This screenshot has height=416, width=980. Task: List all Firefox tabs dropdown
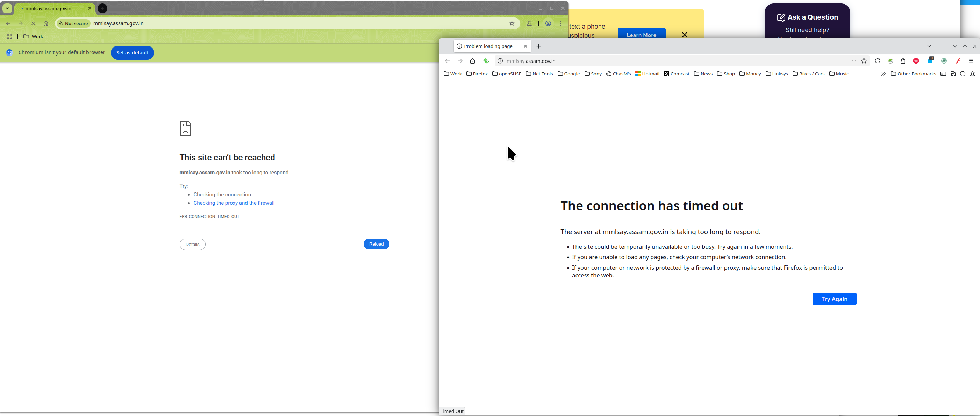929,46
